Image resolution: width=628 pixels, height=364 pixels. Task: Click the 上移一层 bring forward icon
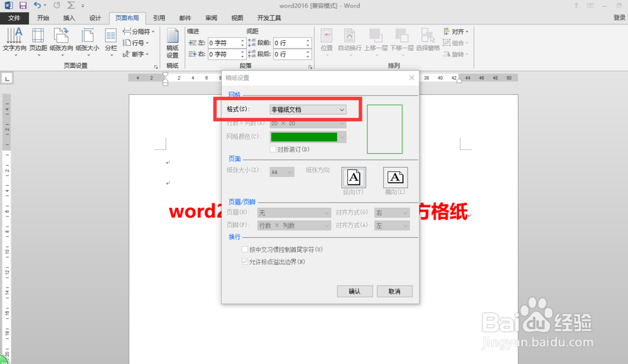pos(376,41)
